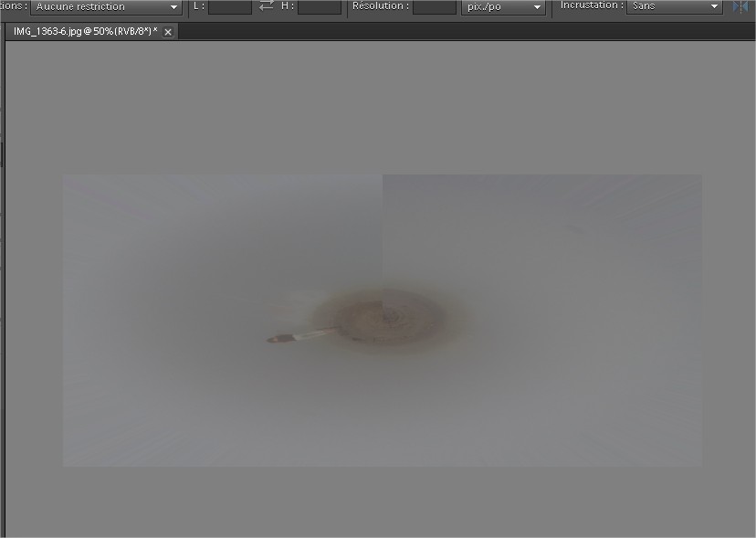Close the IMG_1363-6.jpg document tab
756x538 pixels.
(168, 32)
